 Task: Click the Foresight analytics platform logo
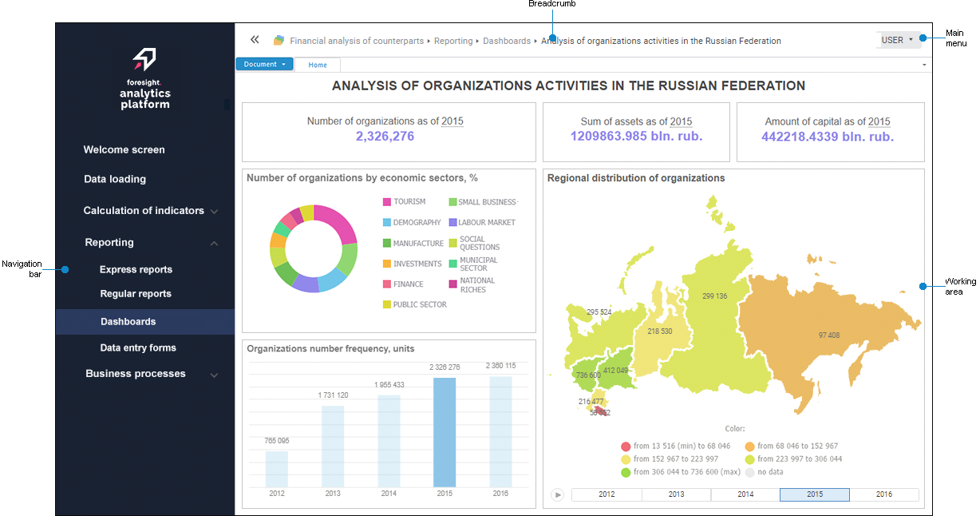coord(144,78)
